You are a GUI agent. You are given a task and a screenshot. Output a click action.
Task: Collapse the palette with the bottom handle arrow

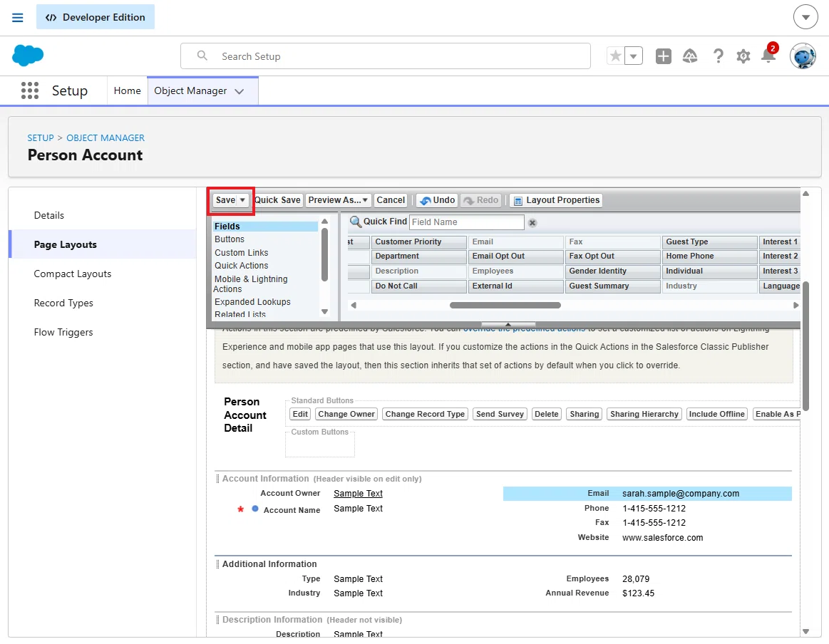[x=508, y=324]
